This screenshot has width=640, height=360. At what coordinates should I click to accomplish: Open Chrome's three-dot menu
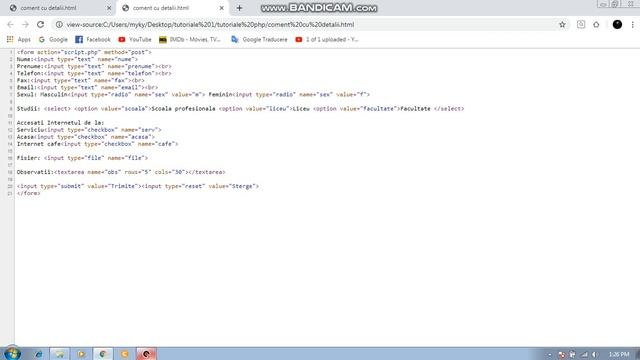tap(633, 24)
